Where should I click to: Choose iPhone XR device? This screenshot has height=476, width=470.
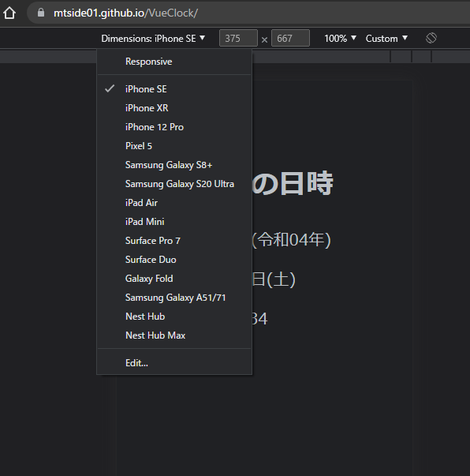[x=174, y=108]
